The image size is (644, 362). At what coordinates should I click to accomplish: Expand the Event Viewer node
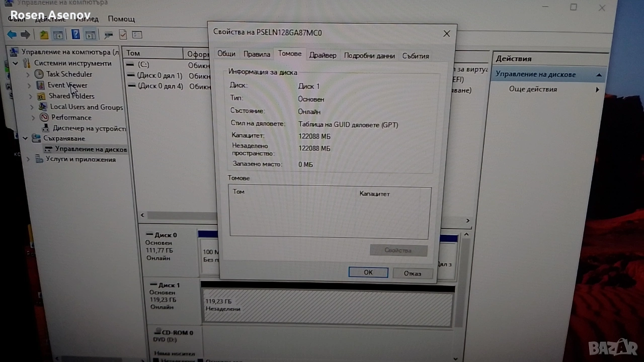coord(29,85)
